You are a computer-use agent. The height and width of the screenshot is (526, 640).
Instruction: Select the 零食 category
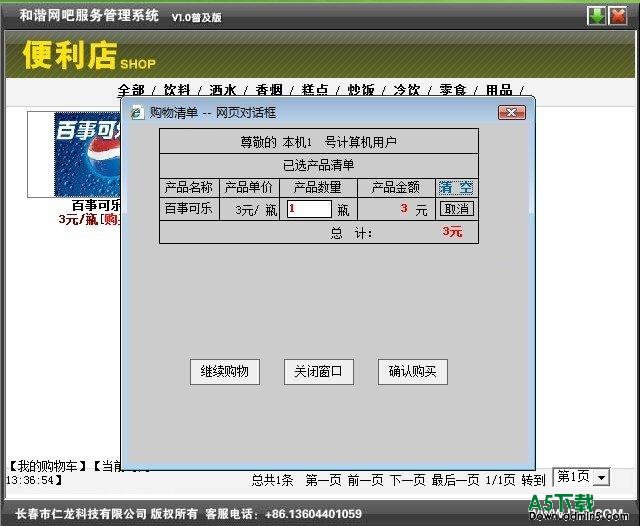click(453, 90)
